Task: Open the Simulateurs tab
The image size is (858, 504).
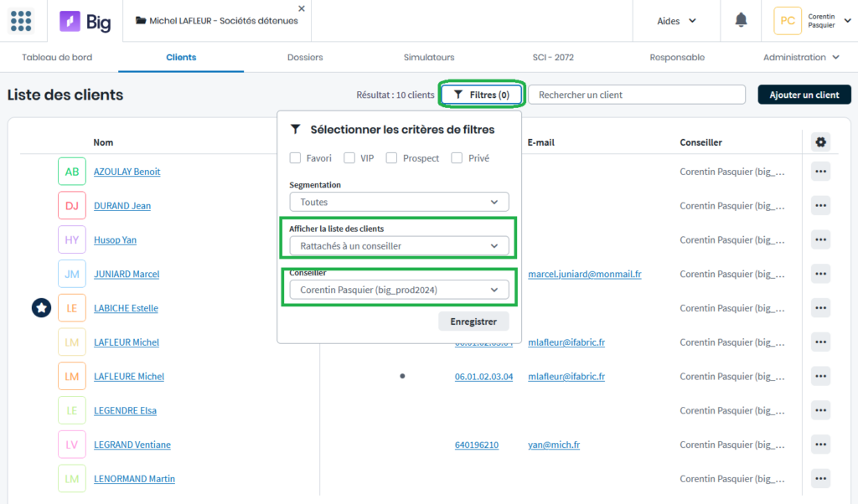Action: (429, 58)
